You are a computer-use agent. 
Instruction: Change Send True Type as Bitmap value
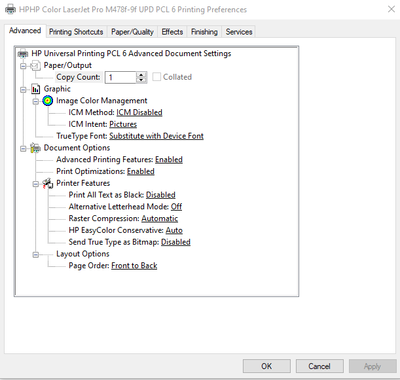point(176,242)
